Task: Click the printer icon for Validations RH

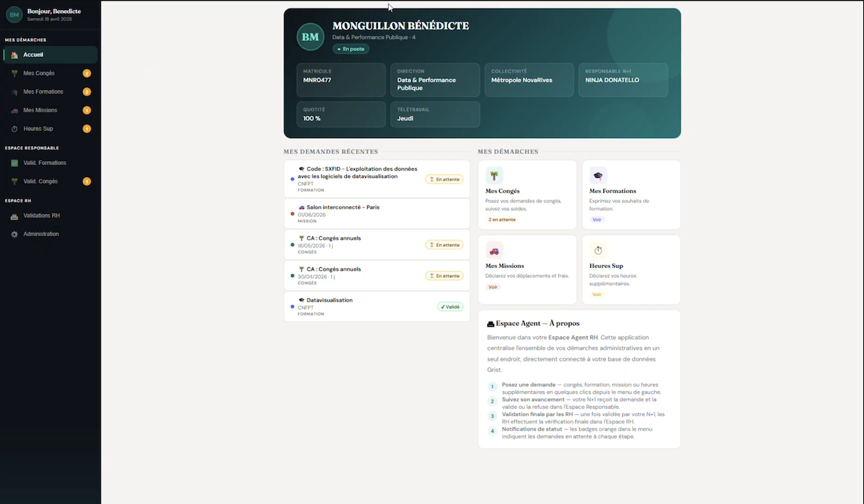Action: click(x=14, y=216)
